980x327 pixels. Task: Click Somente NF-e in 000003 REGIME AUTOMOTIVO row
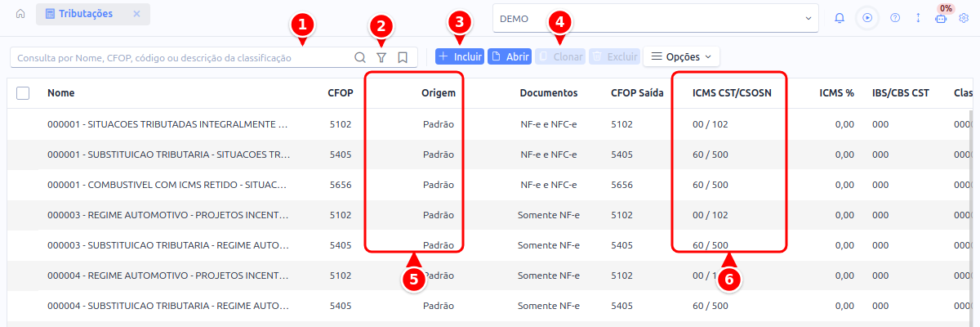click(x=549, y=215)
